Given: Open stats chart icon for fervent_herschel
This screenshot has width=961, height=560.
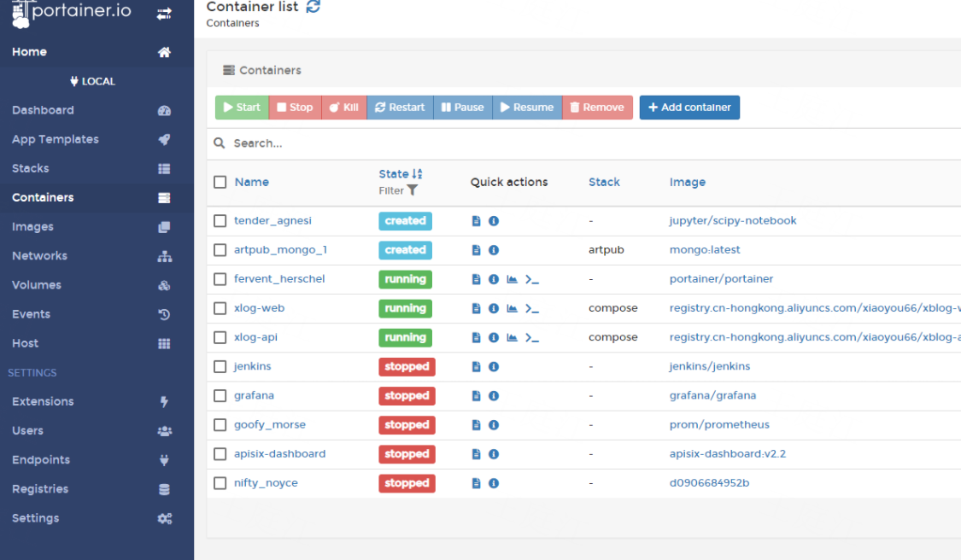Looking at the screenshot, I should pos(512,279).
